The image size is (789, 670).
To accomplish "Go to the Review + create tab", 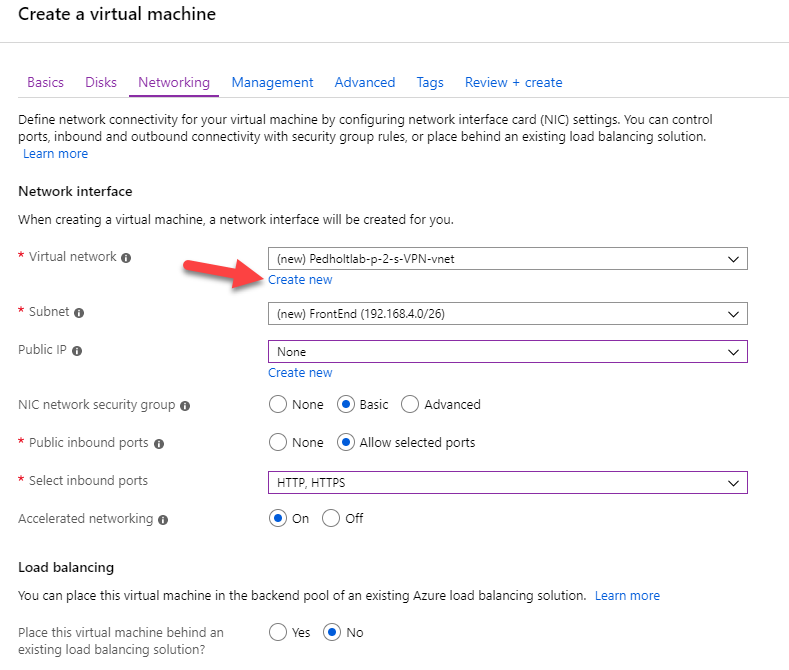I will pos(513,82).
